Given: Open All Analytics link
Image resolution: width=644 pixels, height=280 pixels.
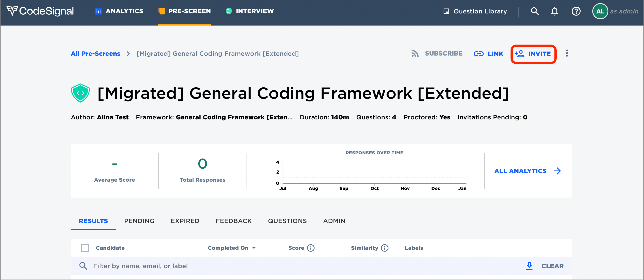Looking at the screenshot, I should point(528,171).
